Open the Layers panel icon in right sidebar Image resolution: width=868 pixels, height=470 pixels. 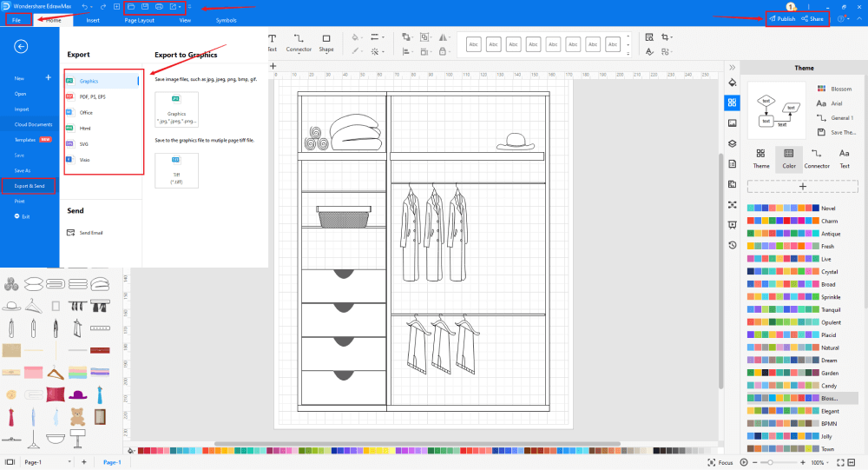(732, 143)
